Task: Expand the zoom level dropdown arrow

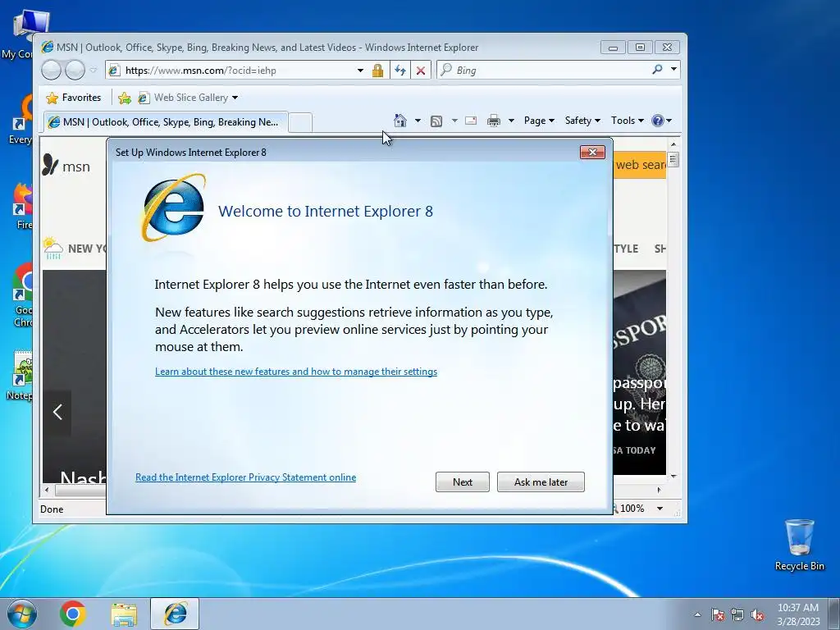Action: point(660,509)
